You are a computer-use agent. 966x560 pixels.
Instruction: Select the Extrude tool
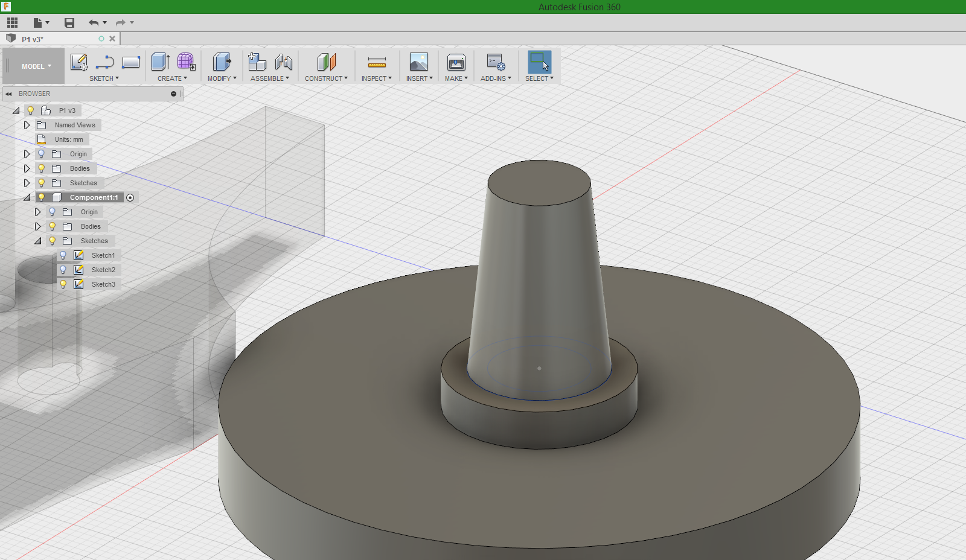pyautogui.click(x=160, y=62)
